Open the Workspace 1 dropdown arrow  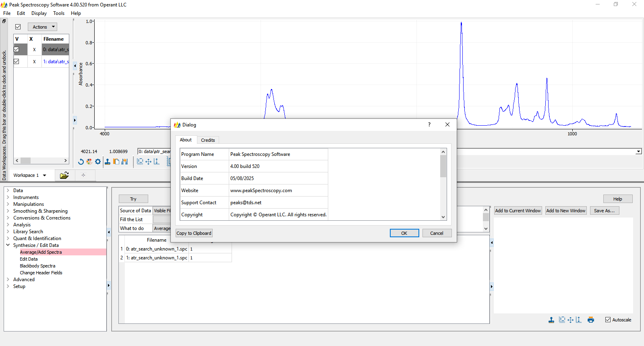[x=45, y=175]
